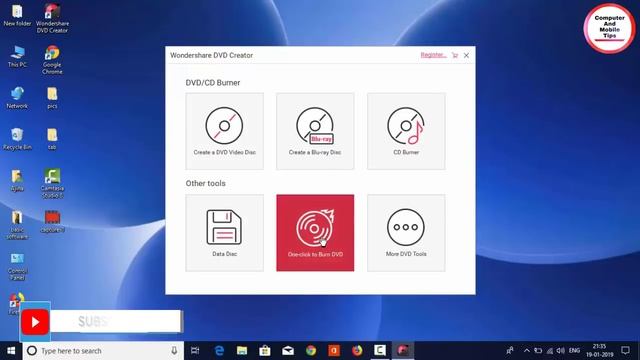Open Create a DVD Video Disc tile

tap(224, 131)
